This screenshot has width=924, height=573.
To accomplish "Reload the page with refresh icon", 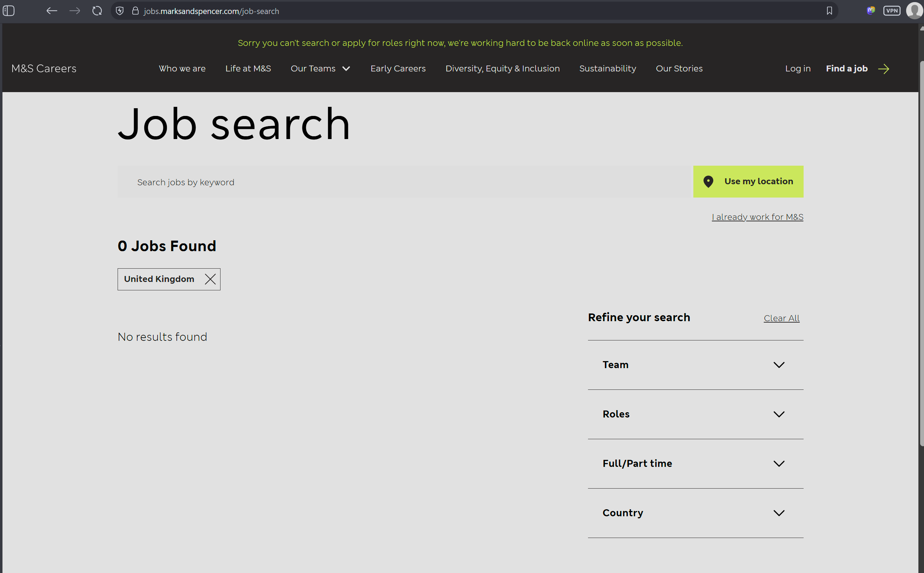I will click(x=97, y=11).
